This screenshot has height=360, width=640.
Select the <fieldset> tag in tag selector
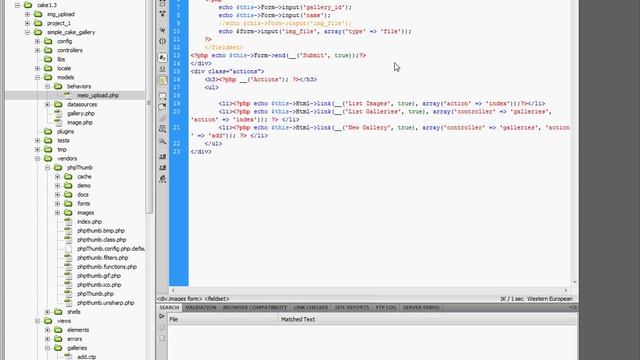(217, 299)
